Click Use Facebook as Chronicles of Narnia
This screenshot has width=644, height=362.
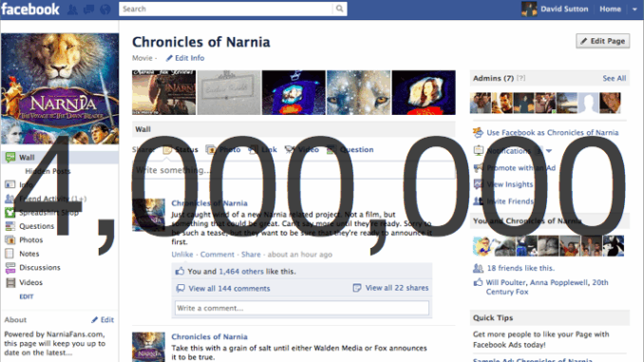[553, 132]
